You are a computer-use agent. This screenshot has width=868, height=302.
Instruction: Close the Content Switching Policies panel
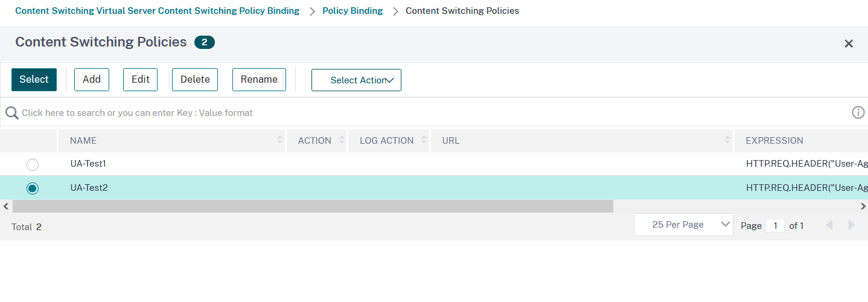849,43
